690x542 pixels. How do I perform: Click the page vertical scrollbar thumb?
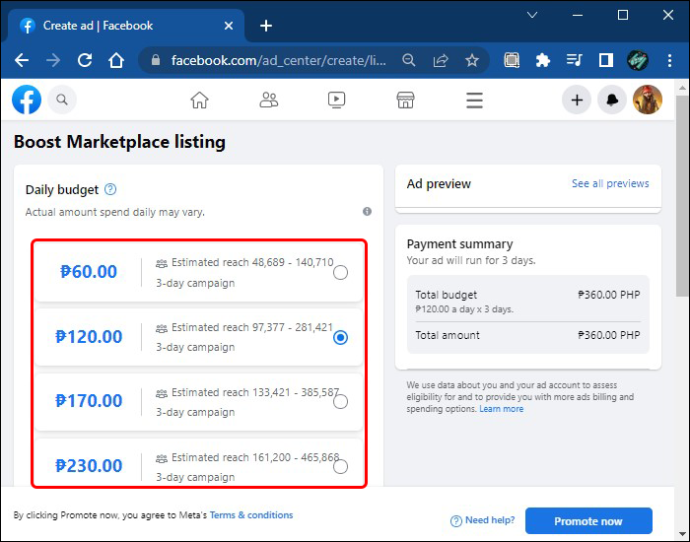click(x=683, y=196)
